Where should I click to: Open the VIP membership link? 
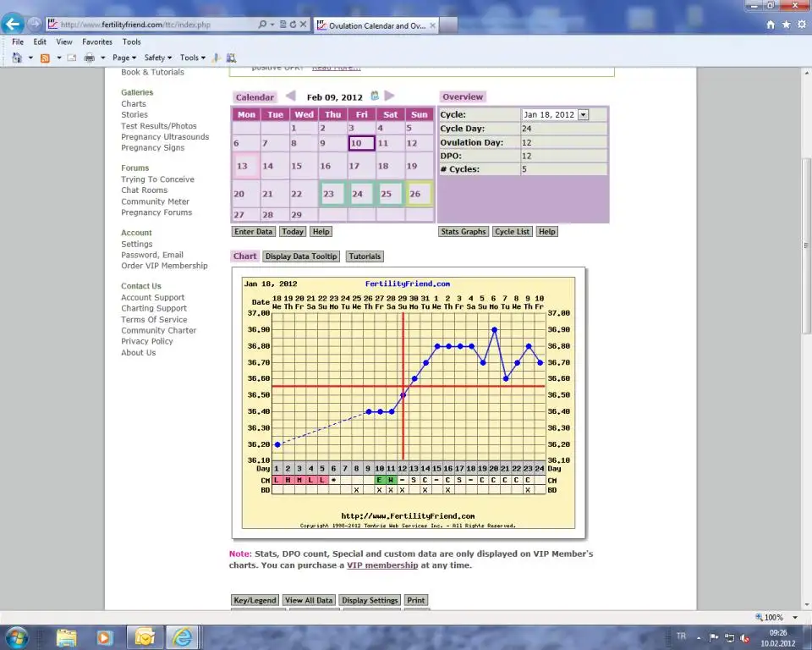[381, 565]
